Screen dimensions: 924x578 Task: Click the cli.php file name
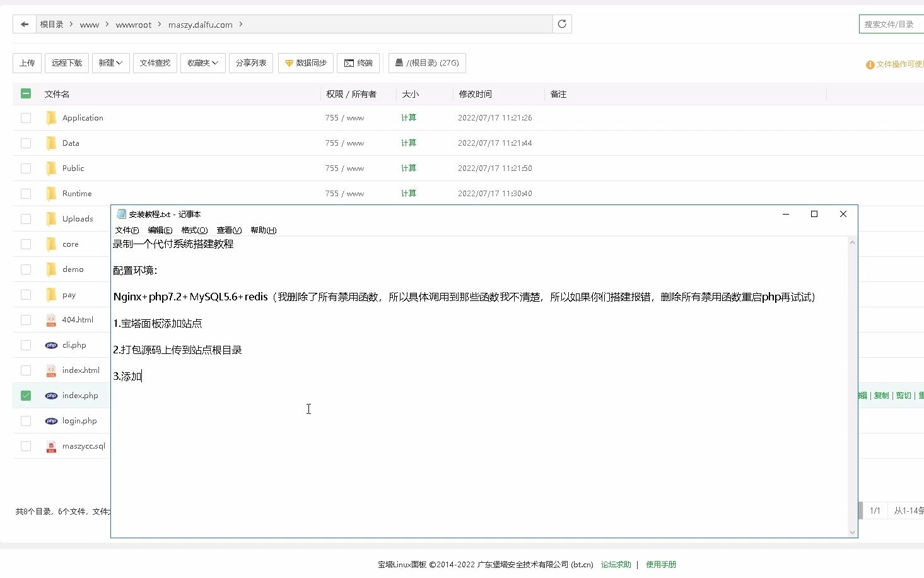tap(74, 345)
